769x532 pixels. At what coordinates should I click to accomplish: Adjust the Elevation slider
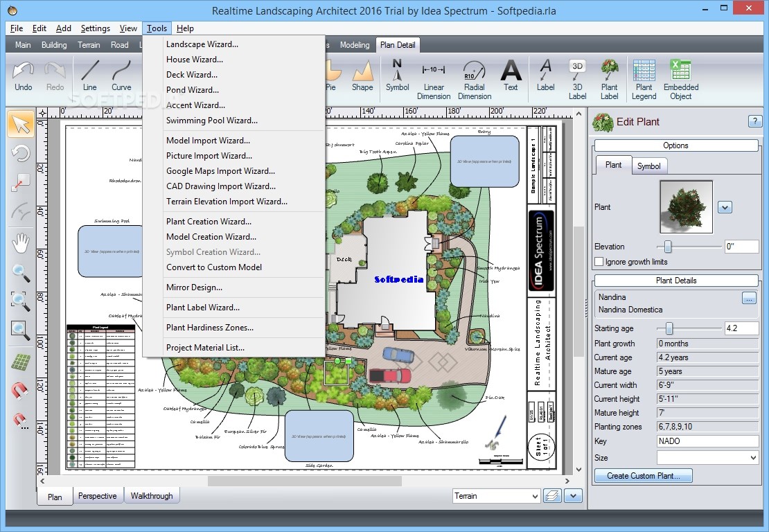(667, 246)
